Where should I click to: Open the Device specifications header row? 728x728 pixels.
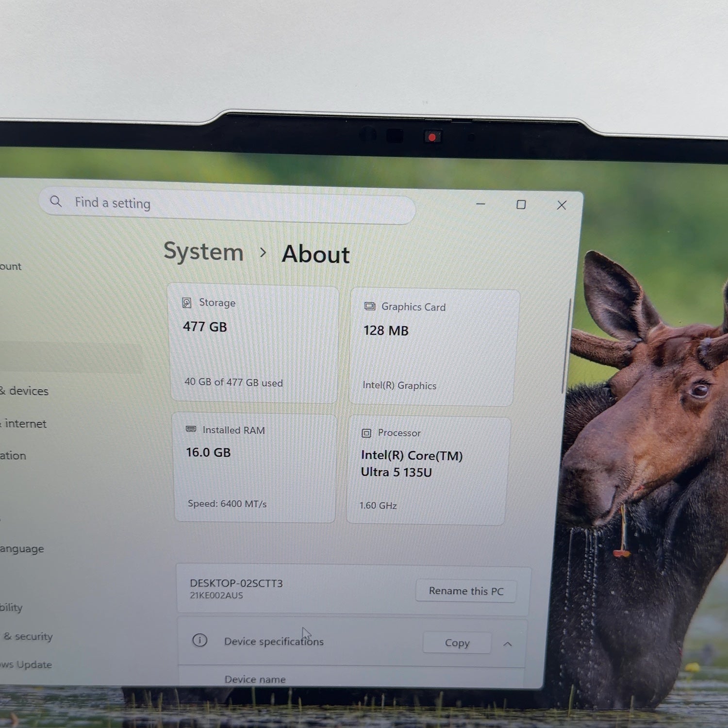(x=352, y=642)
